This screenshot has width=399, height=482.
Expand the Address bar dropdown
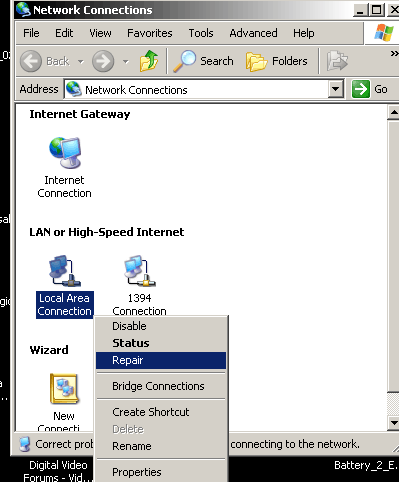click(336, 89)
